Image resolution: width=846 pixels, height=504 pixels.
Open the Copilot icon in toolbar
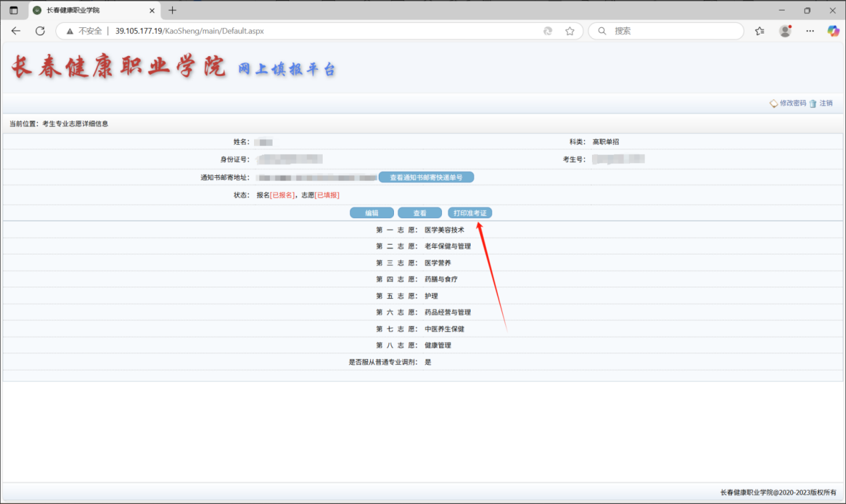click(833, 31)
